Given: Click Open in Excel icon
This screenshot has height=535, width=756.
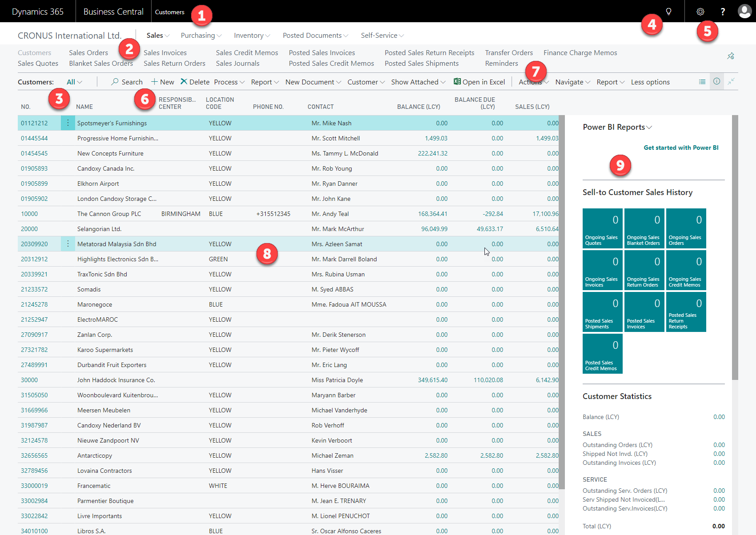Looking at the screenshot, I should coord(479,82).
